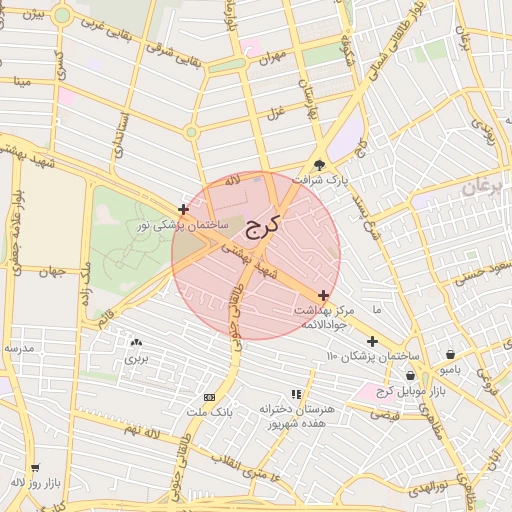Viewport: 512px width, 512px height.
Task: Select the cart icon above بازار روز لاله
Action: 35,468
